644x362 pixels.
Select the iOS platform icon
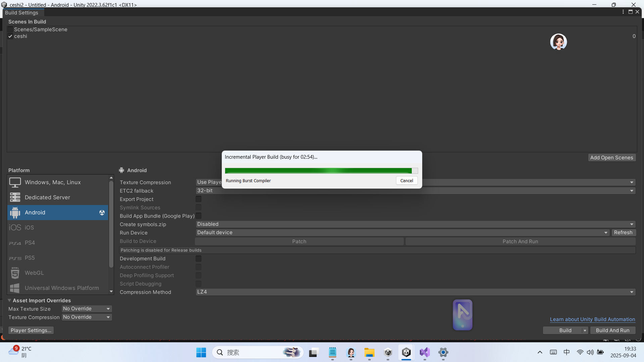point(15,228)
